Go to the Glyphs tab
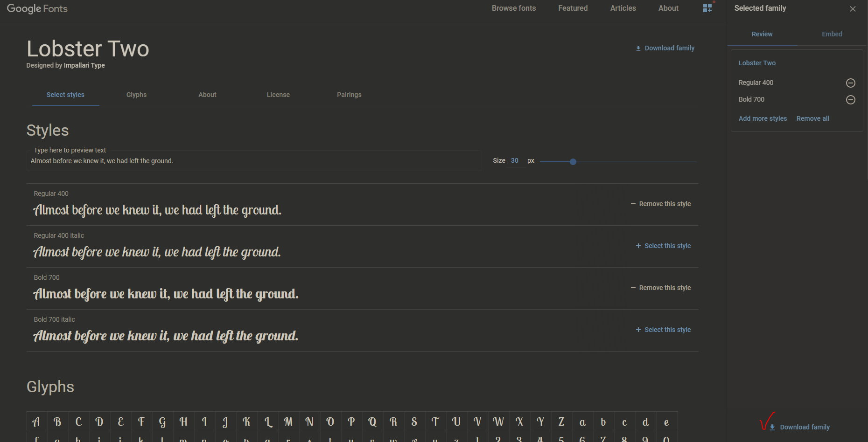 click(136, 95)
